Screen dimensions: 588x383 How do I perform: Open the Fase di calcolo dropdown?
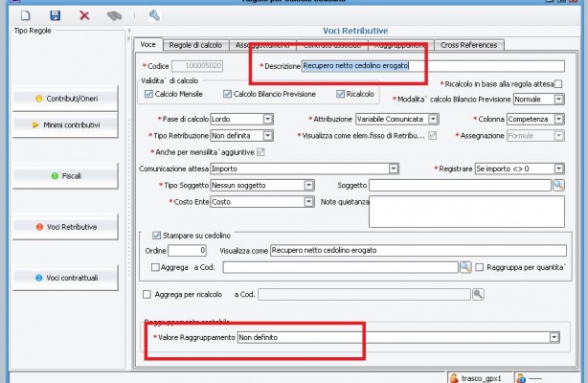click(268, 119)
